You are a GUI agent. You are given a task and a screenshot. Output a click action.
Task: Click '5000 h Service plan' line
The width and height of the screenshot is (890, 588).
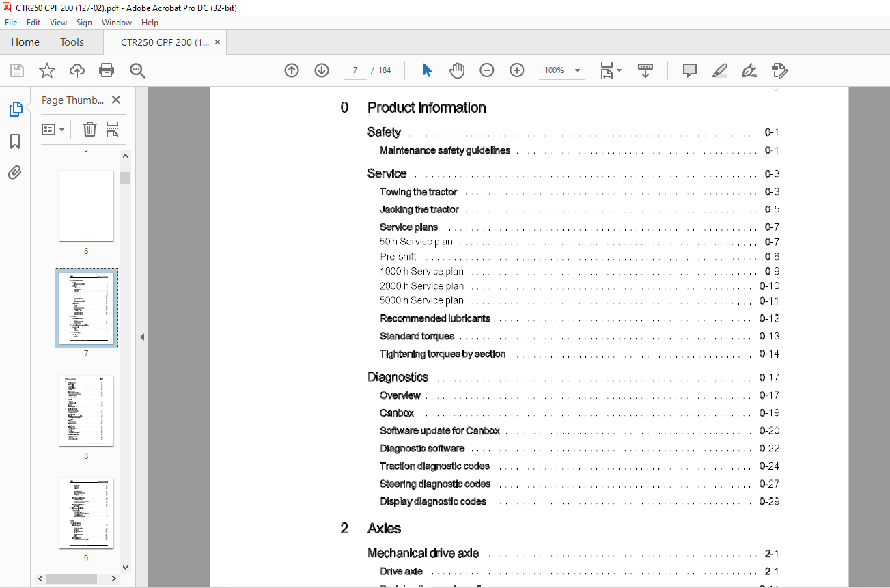coord(421,300)
